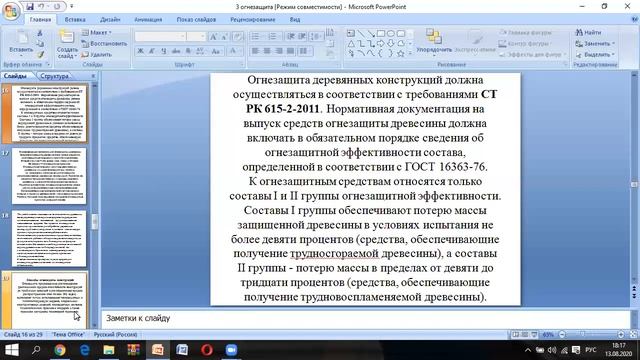Open the Вид ribbon tab
The width and height of the screenshot is (640, 360).
tap(295, 20)
